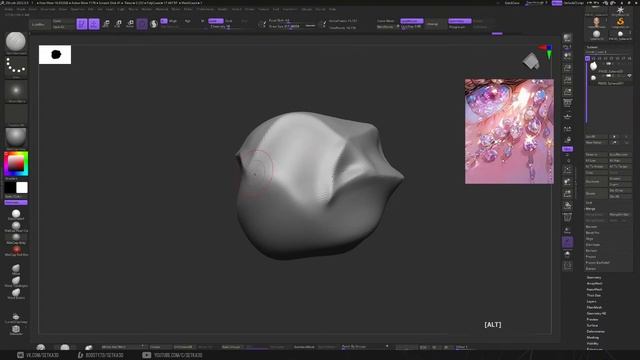The height and width of the screenshot is (360, 640).
Task: Expand the Masking sub-palette
Action: (593, 338)
